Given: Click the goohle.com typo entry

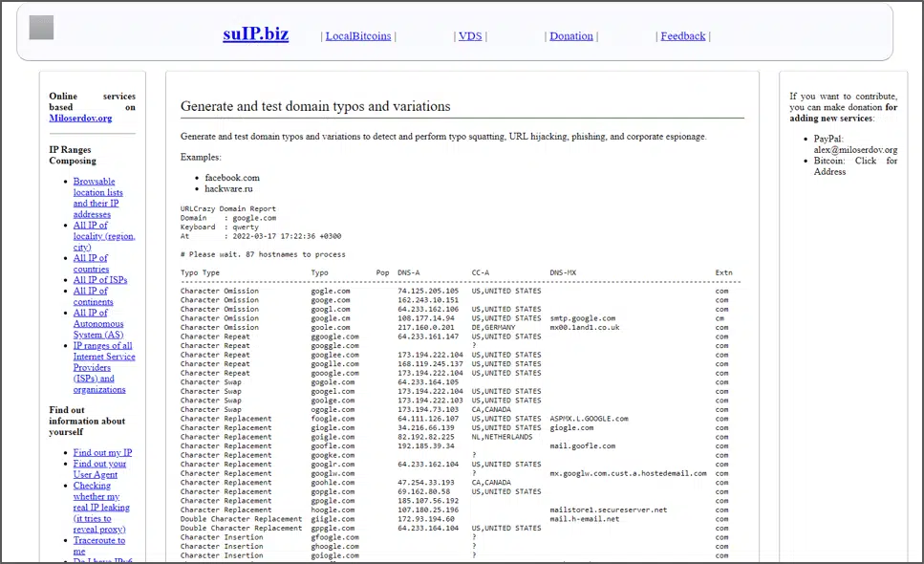Looking at the screenshot, I should (x=333, y=483).
